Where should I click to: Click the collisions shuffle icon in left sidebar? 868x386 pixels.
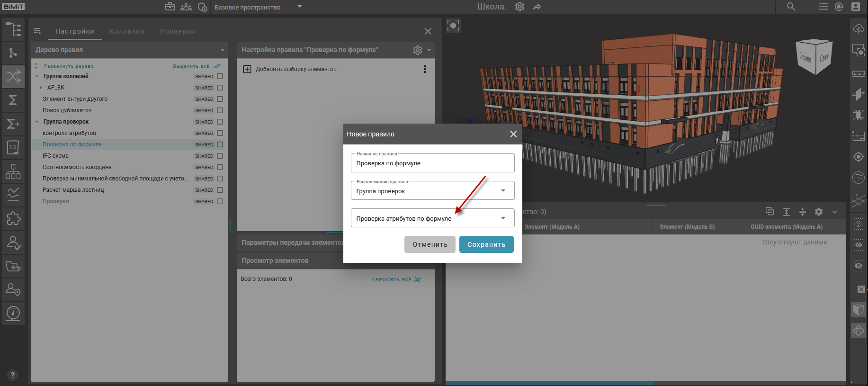click(x=13, y=76)
